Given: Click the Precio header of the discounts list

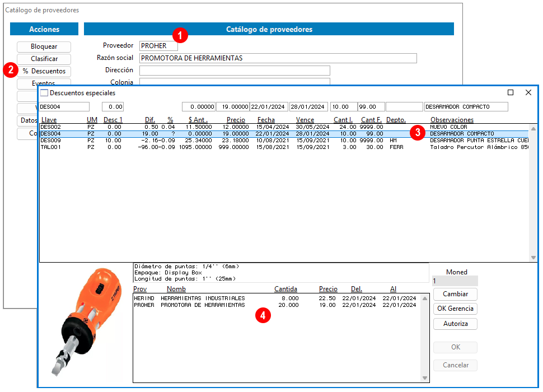Looking at the screenshot, I should click(236, 120).
